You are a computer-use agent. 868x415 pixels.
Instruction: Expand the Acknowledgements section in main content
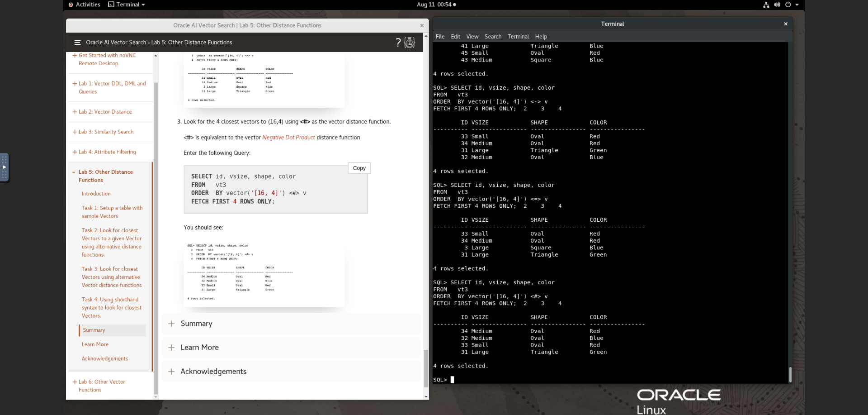(x=291, y=372)
